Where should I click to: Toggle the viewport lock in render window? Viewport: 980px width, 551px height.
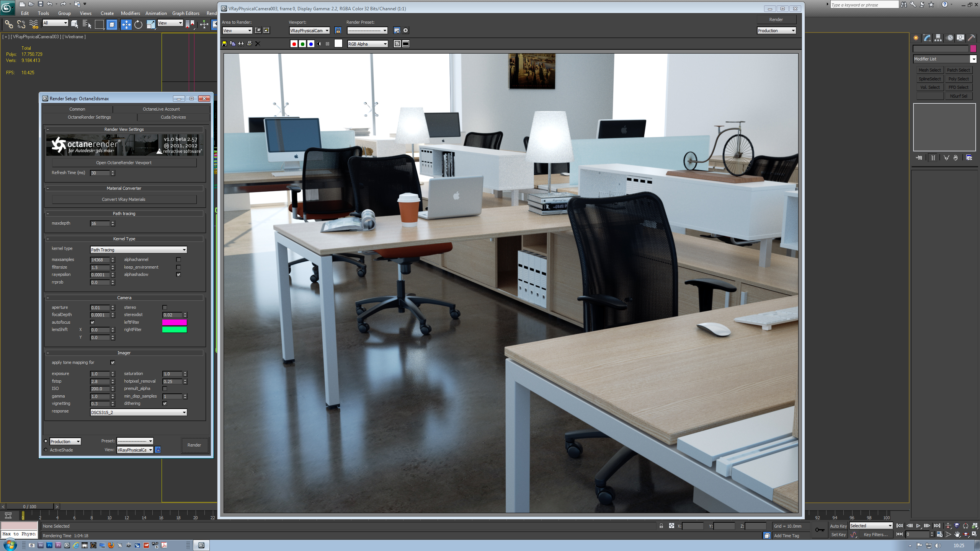338,30
